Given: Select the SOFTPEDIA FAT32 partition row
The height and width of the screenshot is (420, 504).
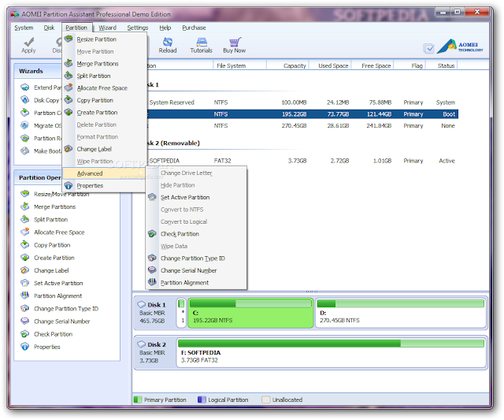Looking at the screenshot, I should [302, 161].
